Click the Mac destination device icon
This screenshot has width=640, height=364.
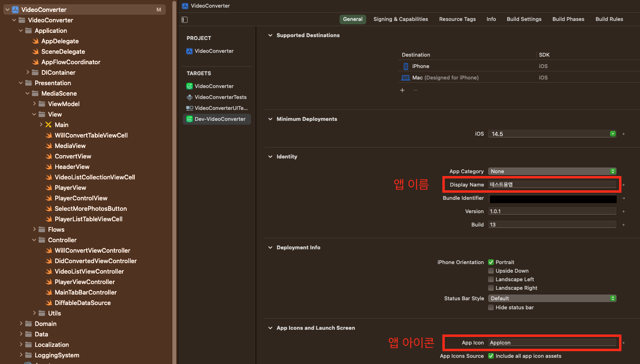406,78
